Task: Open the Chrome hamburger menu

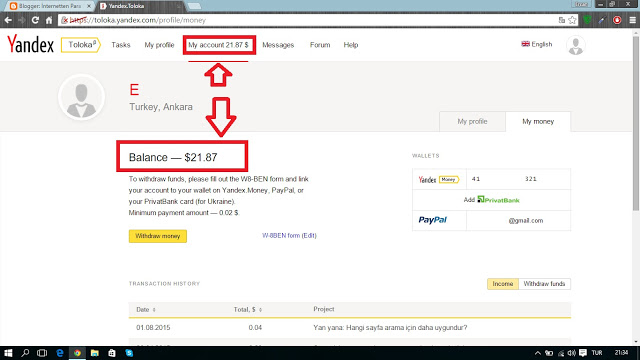Action: (632, 20)
